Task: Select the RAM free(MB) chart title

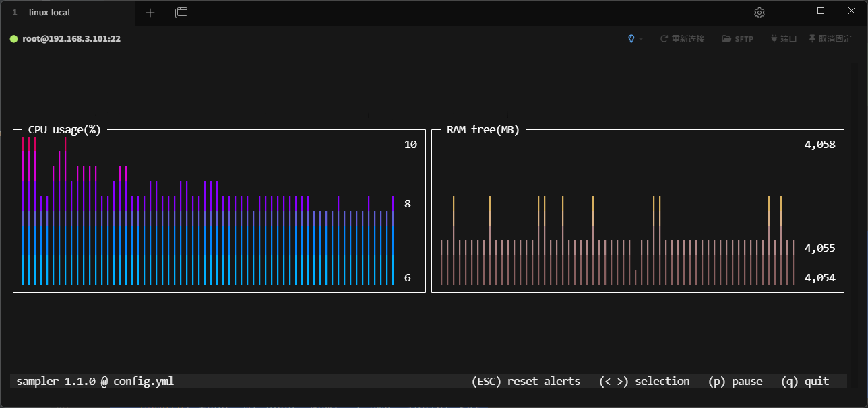Action: (x=483, y=130)
